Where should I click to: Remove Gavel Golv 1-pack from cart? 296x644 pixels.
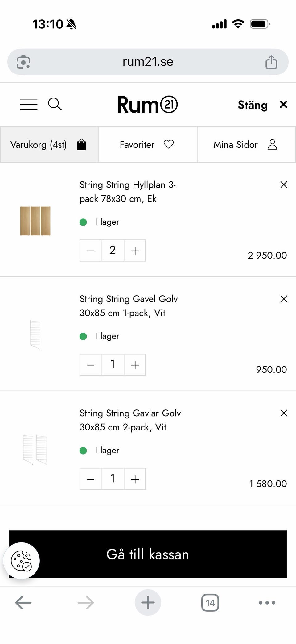click(284, 299)
